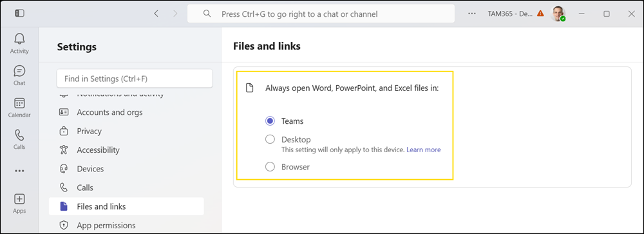
Task: Click the Files and links document icon
Action: click(x=64, y=206)
